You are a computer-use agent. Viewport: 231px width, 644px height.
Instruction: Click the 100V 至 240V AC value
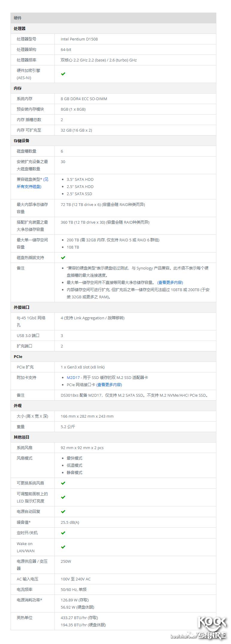[x=76, y=579]
